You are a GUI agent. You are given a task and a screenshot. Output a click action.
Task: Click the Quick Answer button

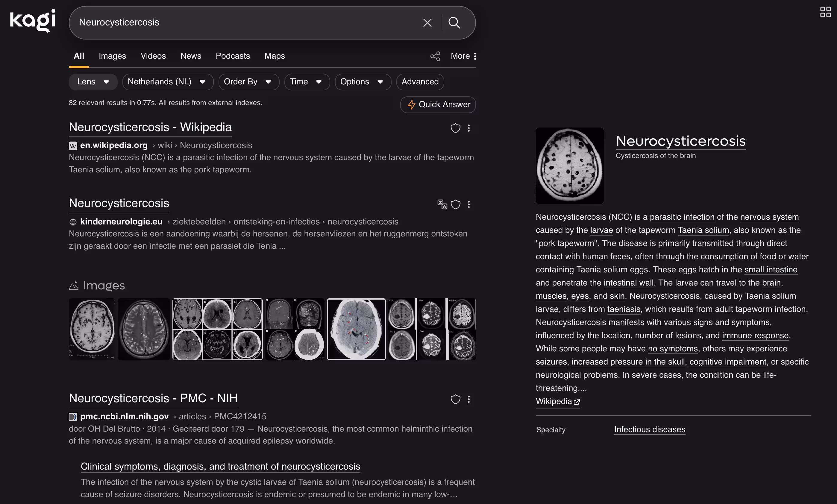(438, 105)
